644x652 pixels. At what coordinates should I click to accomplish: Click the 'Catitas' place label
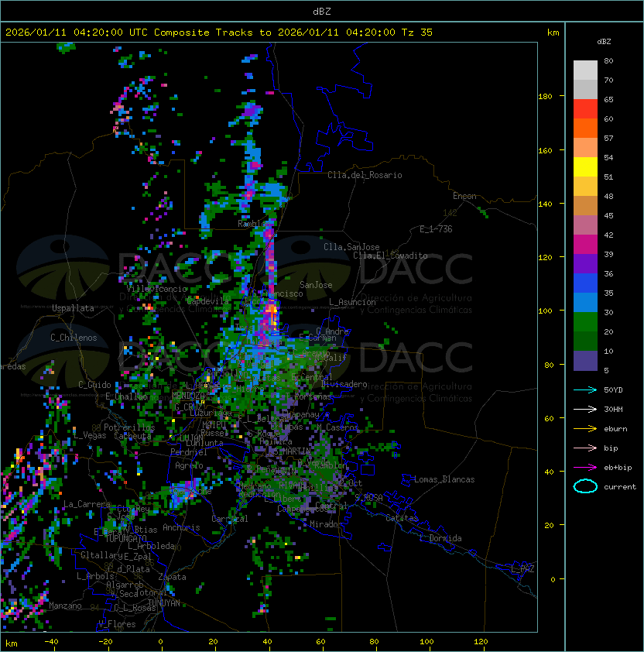click(x=402, y=518)
